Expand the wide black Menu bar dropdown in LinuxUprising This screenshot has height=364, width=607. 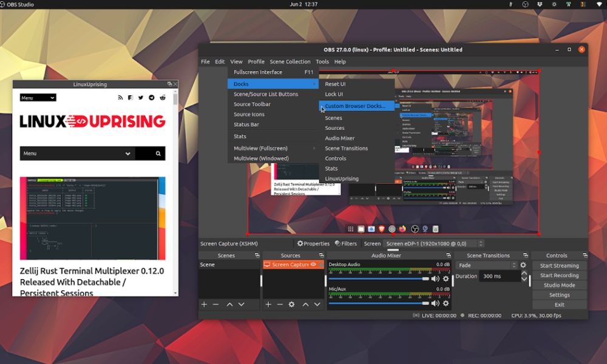click(78, 153)
